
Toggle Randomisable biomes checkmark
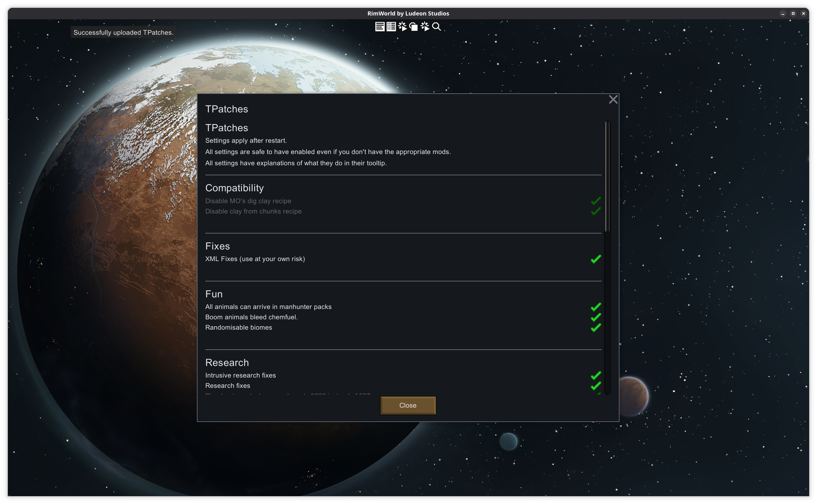596,327
